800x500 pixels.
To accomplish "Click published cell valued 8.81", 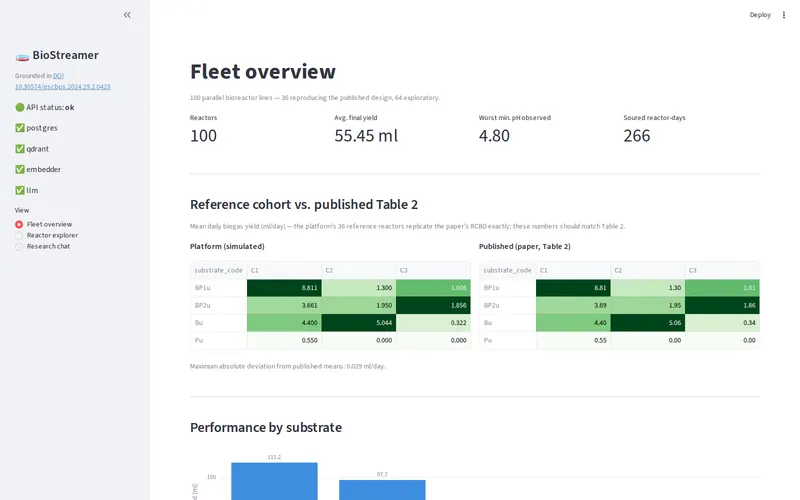I will [573, 288].
